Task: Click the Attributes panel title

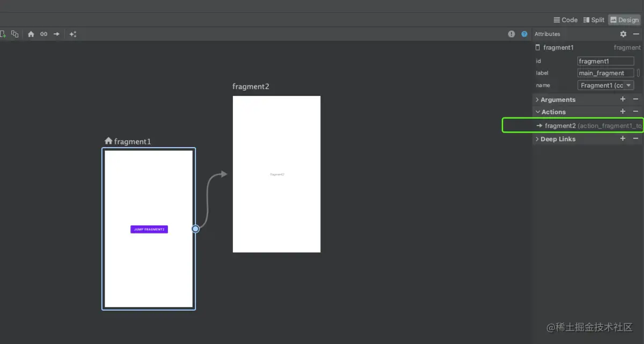Action: (547, 34)
